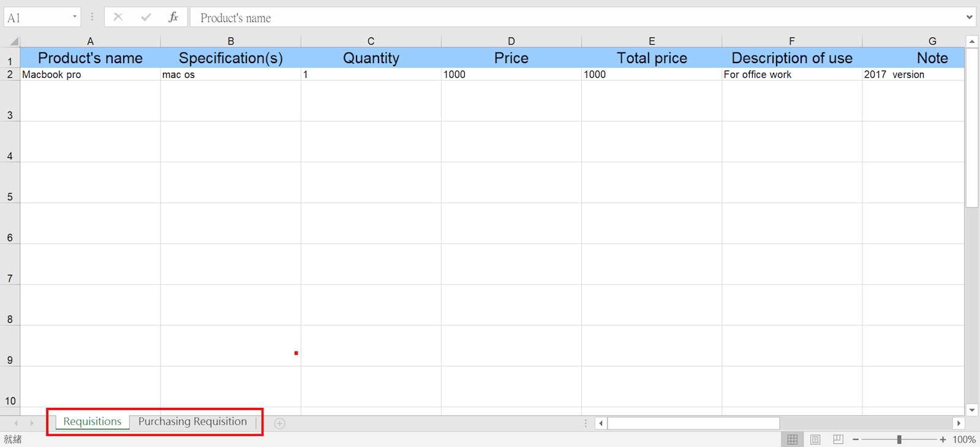Select the Requisitions sheet tab

click(92, 422)
